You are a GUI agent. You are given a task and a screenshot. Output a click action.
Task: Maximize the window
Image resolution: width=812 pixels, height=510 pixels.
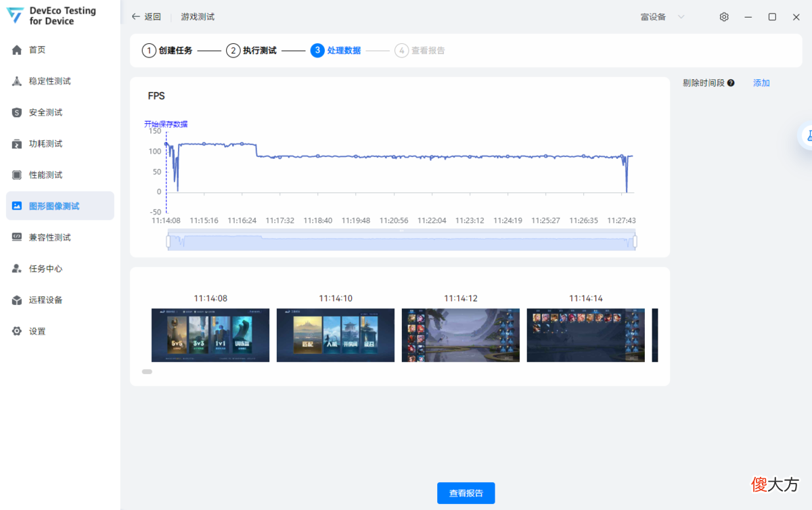click(772, 17)
